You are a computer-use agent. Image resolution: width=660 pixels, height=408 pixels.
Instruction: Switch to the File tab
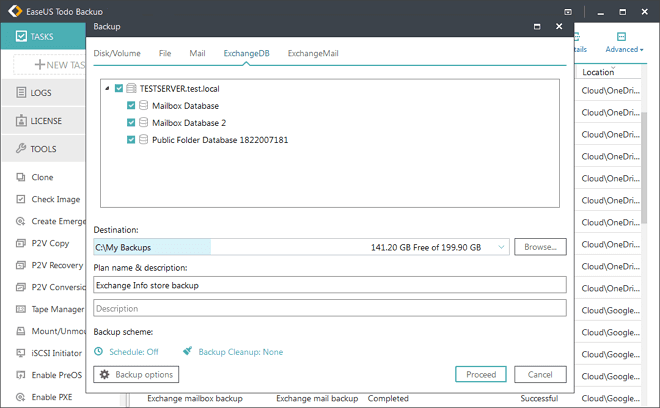point(165,53)
